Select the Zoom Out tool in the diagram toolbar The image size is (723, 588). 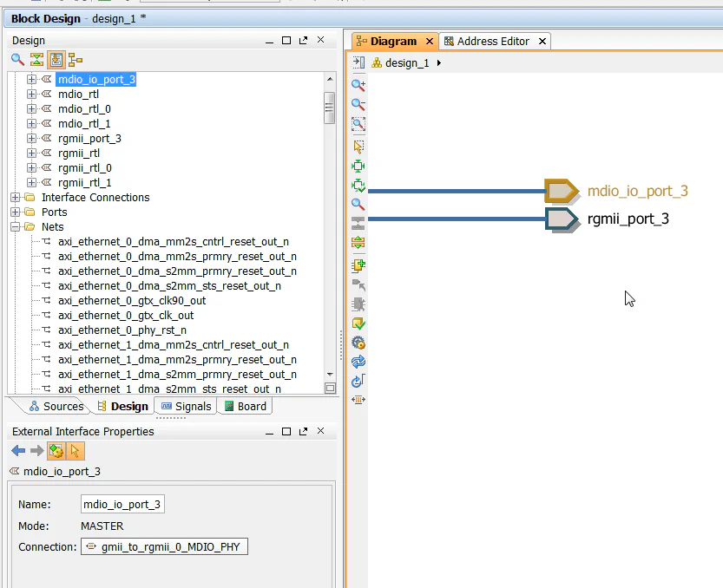358,104
